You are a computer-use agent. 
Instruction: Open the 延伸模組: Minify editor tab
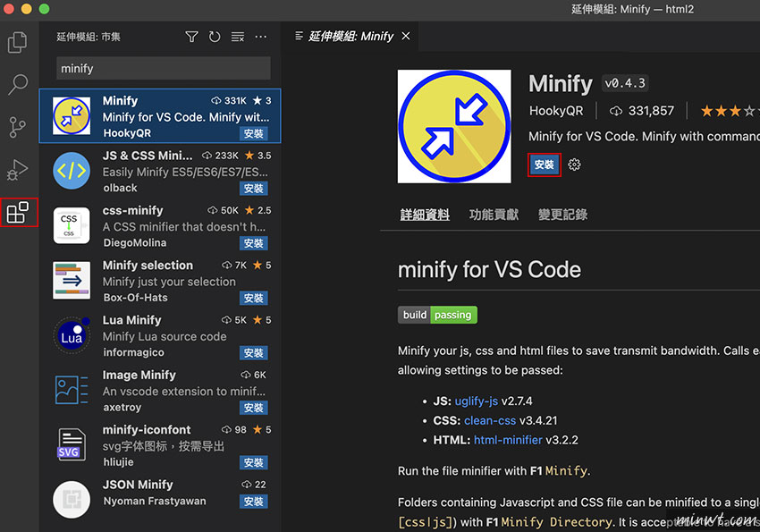click(x=350, y=37)
